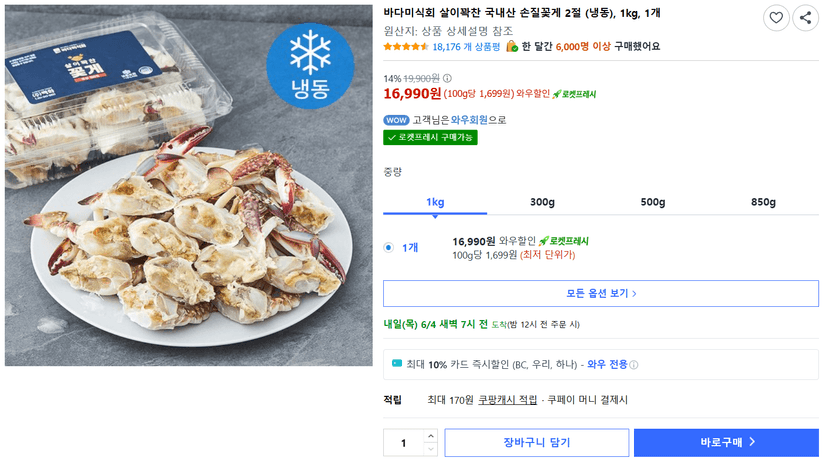This screenshot has width=828, height=462.
Task: Switch to the 500g weight tab
Action: [653, 202]
